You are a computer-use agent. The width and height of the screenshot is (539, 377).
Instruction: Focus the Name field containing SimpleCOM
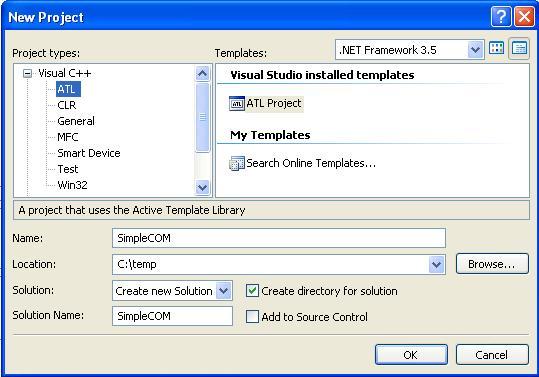pyautogui.click(x=279, y=238)
